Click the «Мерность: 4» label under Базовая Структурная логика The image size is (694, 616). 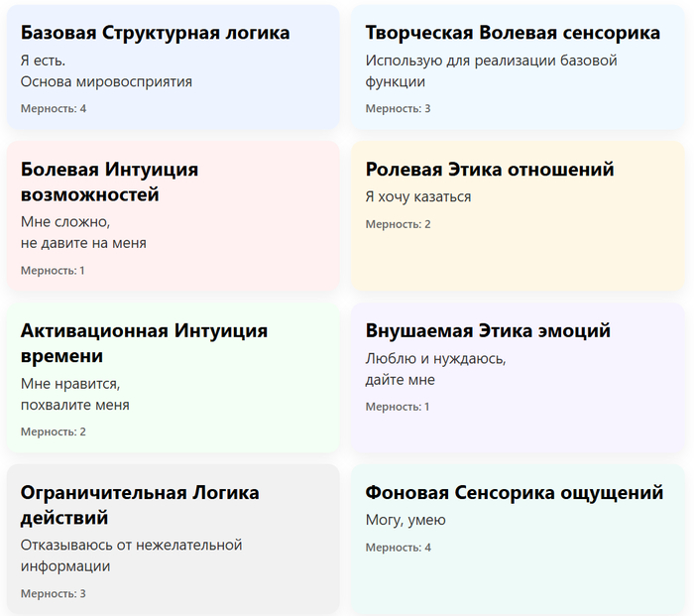click(54, 108)
